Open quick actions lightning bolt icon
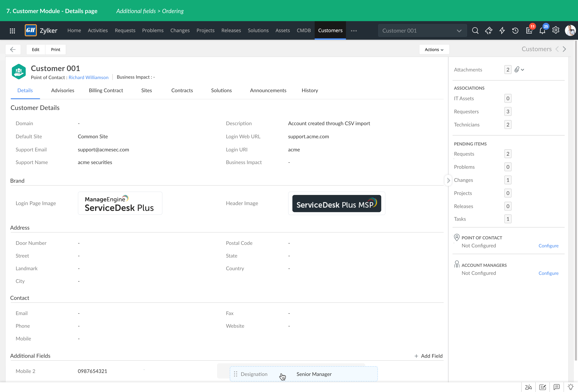The image size is (578, 392). [502, 31]
